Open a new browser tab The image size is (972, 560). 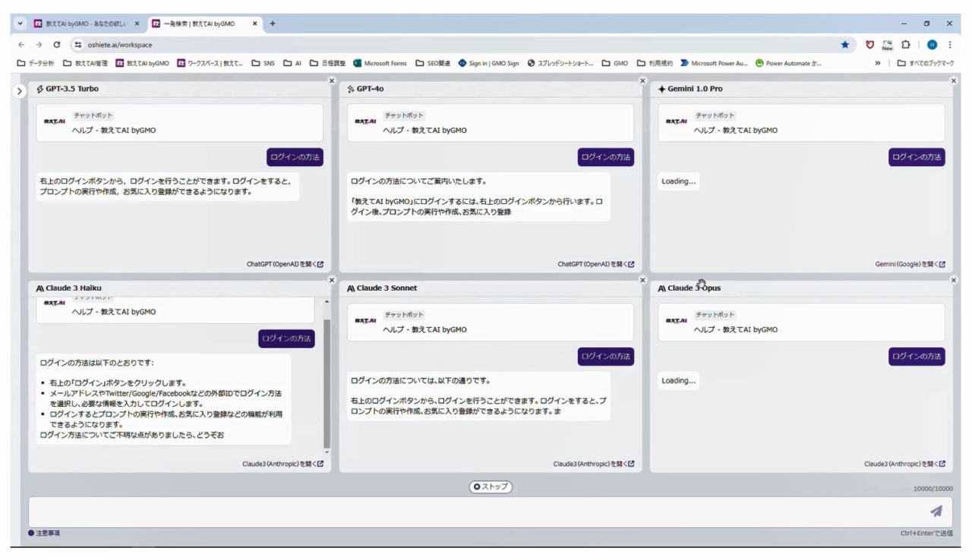click(273, 24)
